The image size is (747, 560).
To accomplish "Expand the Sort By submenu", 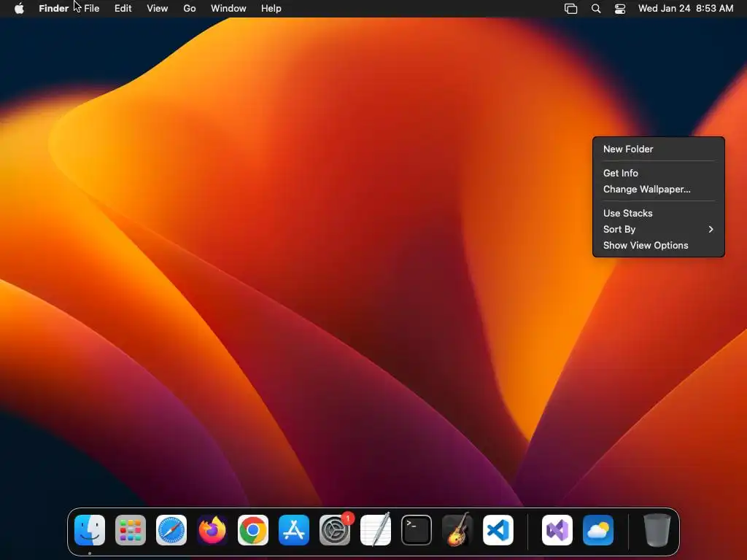I will tap(659, 229).
